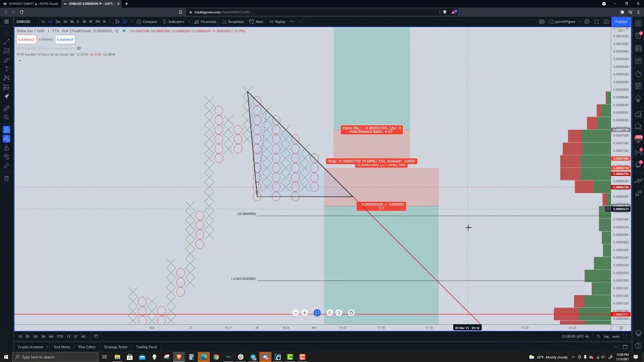This screenshot has width=644, height=362.
Task: Click the Windows taskbar search box
Action: coord(55,357)
